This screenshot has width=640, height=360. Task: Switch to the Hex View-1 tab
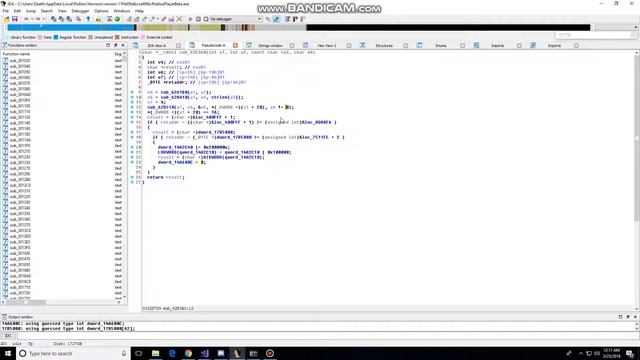click(x=327, y=46)
